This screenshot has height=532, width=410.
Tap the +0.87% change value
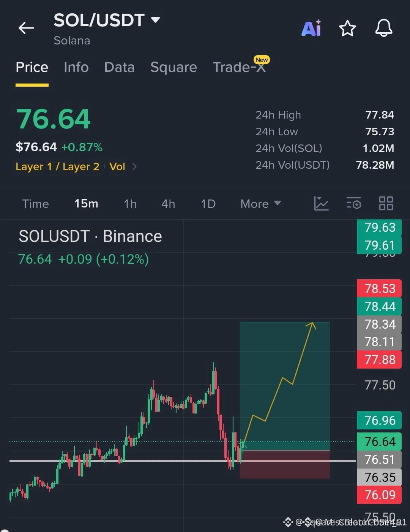click(x=82, y=147)
